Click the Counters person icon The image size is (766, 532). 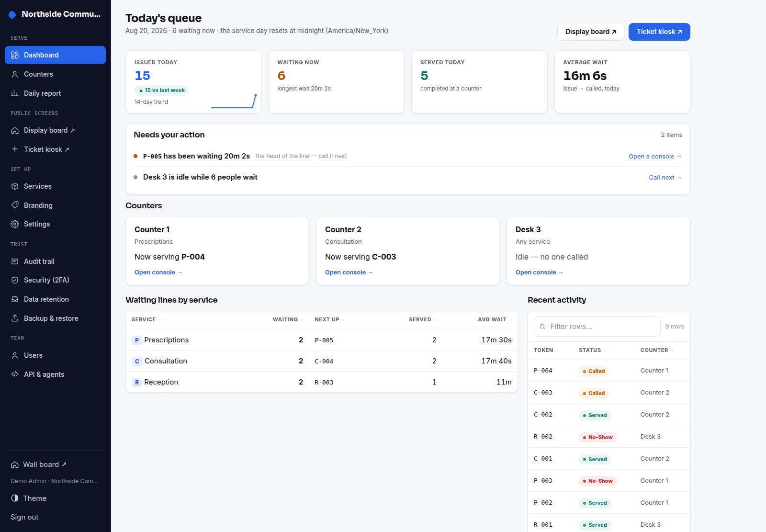pos(15,74)
